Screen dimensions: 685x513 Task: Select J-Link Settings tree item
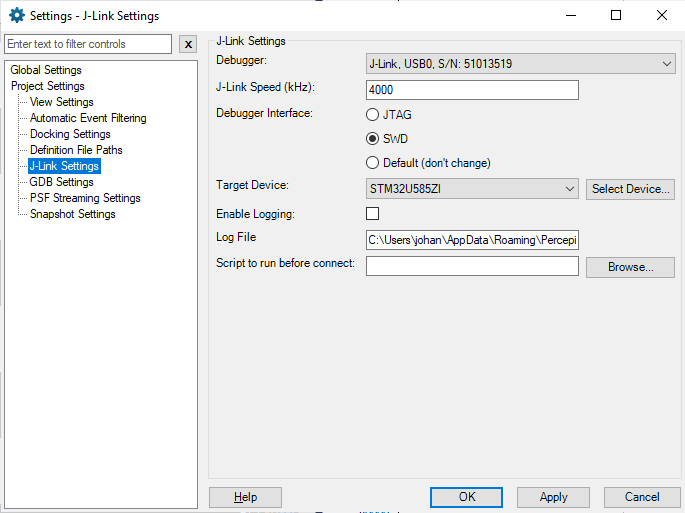(64, 166)
